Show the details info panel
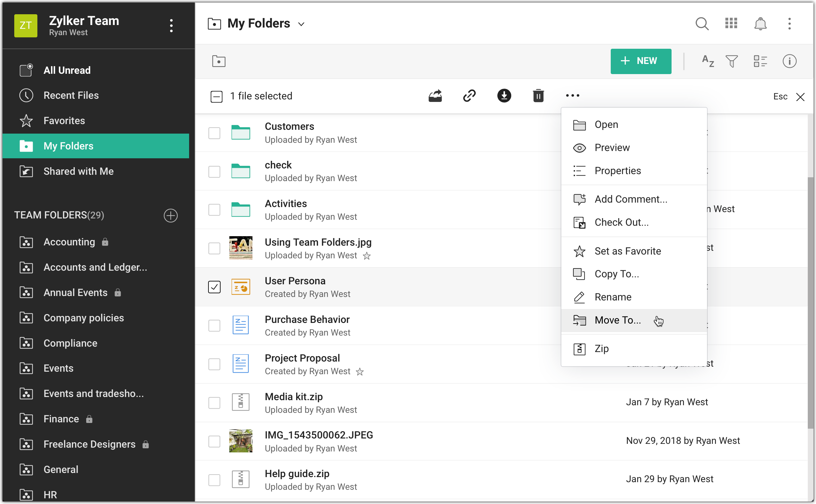Viewport: 816px width, 504px height. coord(789,61)
